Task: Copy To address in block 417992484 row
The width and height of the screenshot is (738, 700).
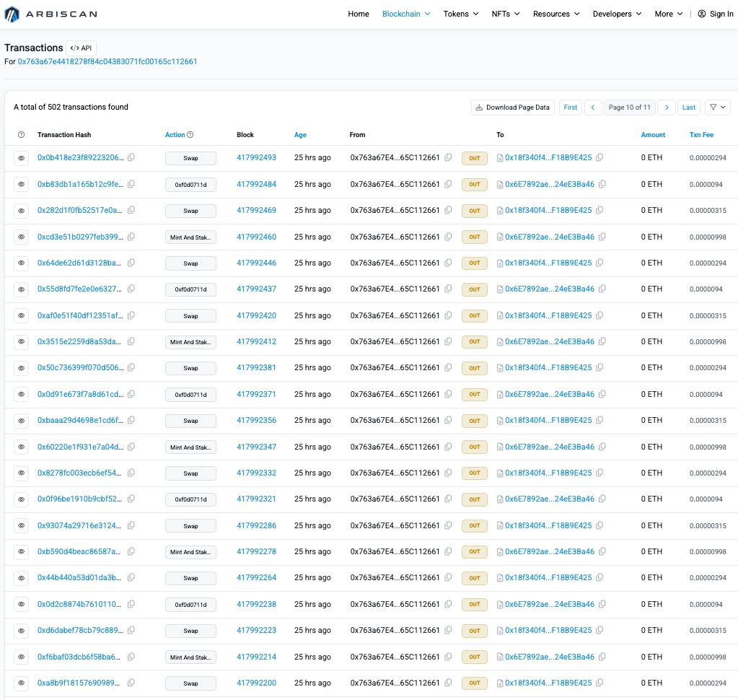Action: point(602,184)
